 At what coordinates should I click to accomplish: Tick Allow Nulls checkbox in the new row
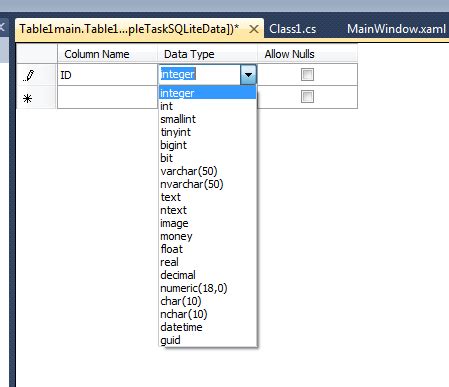point(307,97)
